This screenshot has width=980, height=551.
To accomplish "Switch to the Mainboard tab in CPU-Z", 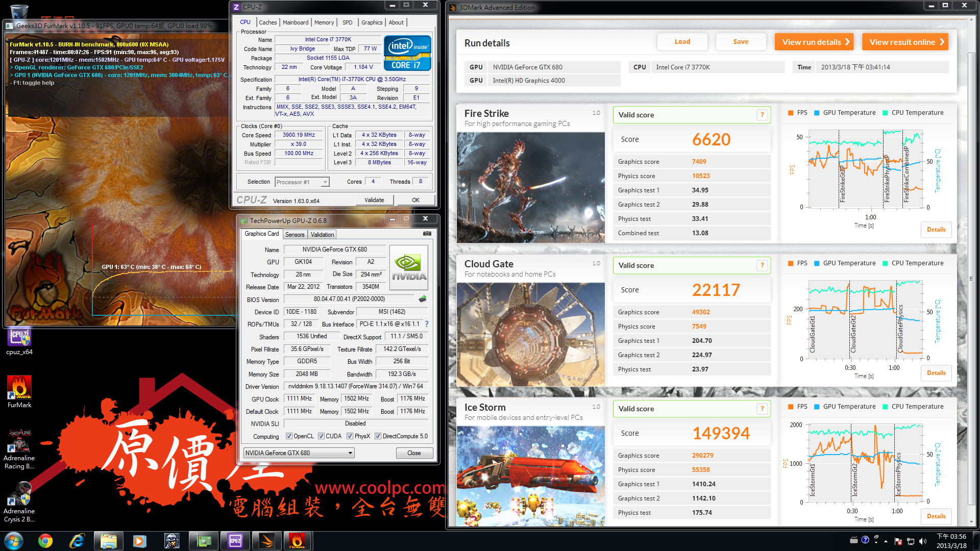I will click(296, 22).
